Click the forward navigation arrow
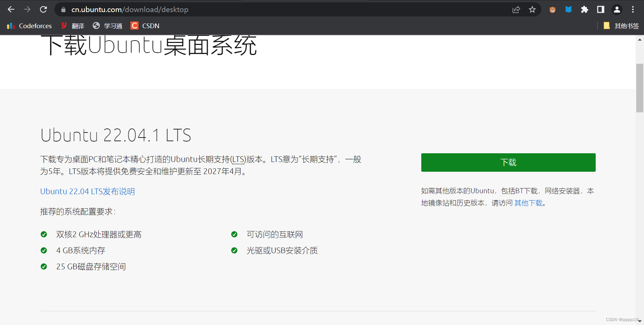Viewport: 644px width, 325px height. [x=27, y=9]
